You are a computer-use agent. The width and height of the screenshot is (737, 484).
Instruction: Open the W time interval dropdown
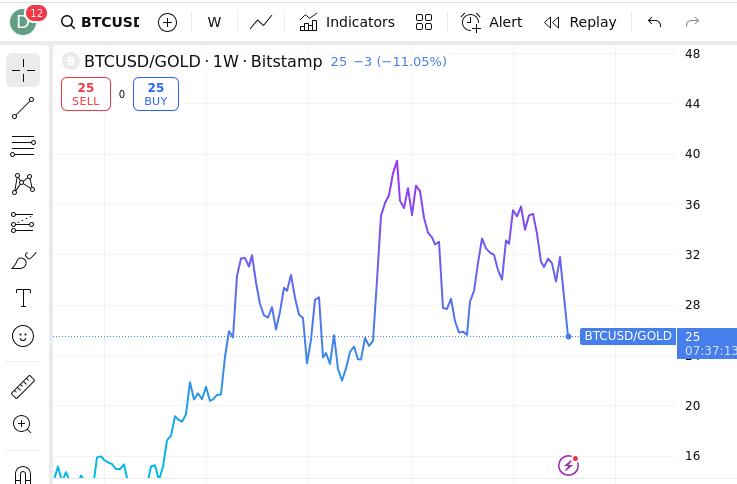(214, 22)
